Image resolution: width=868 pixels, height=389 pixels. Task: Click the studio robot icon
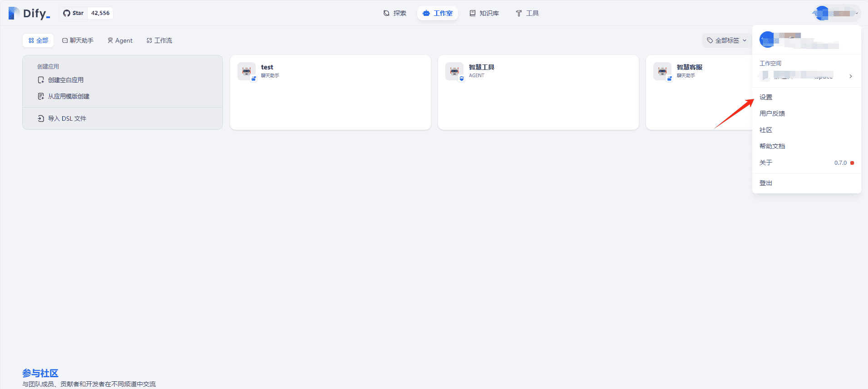pyautogui.click(x=426, y=13)
